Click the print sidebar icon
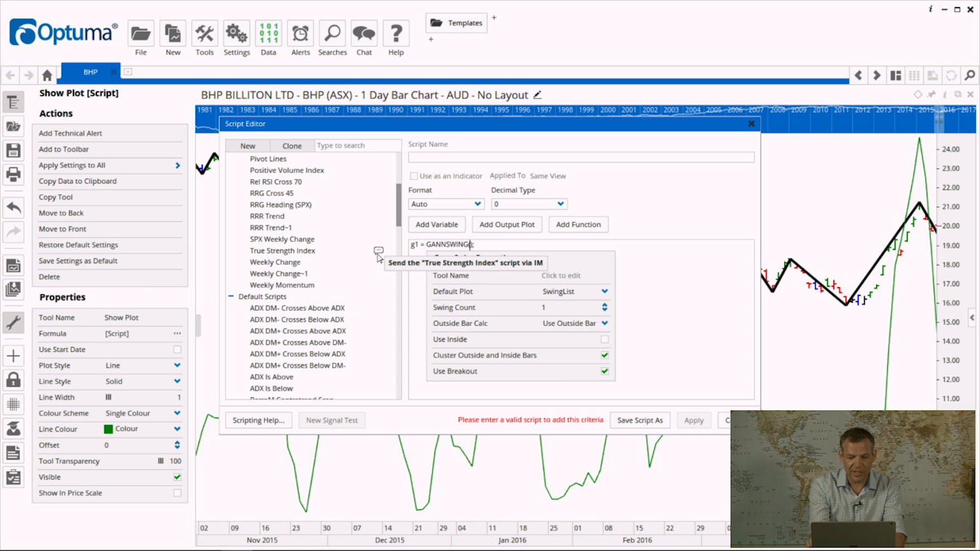 (x=13, y=174)
